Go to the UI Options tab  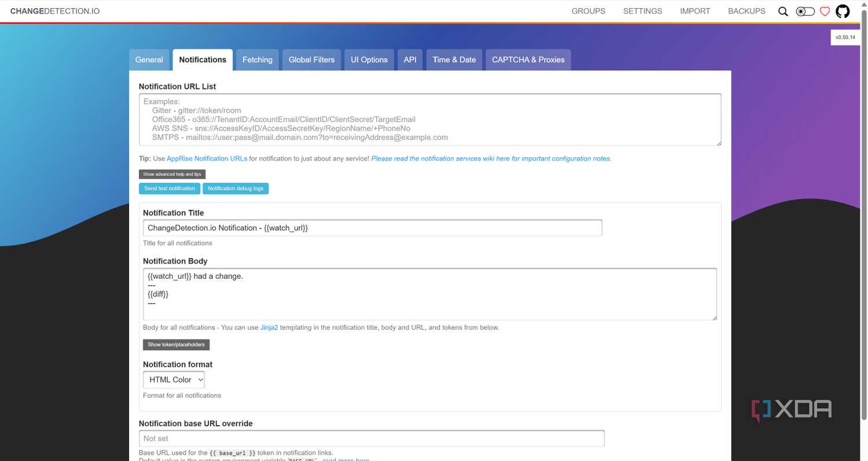click(369, 60)
